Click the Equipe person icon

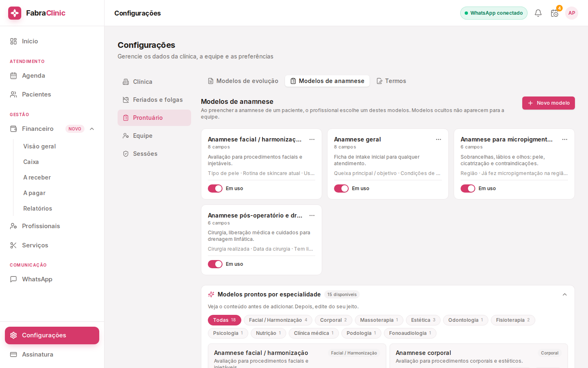(126, 136)
